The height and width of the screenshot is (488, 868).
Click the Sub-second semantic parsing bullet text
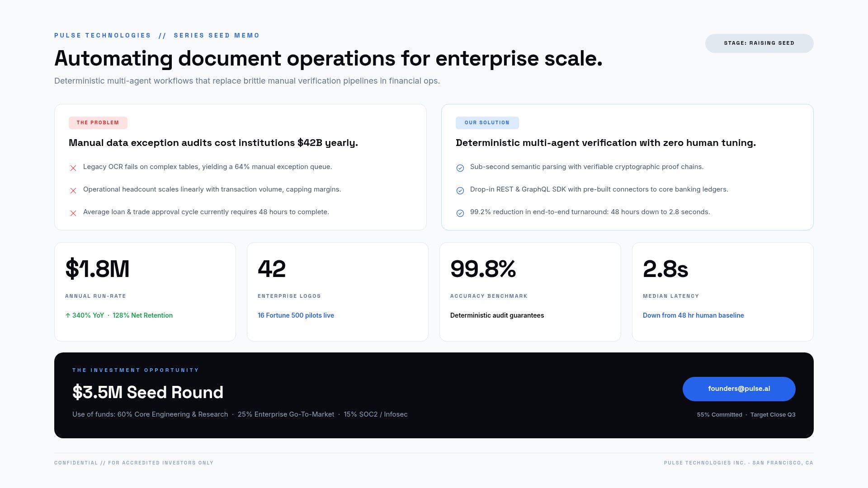pos(587,167)
